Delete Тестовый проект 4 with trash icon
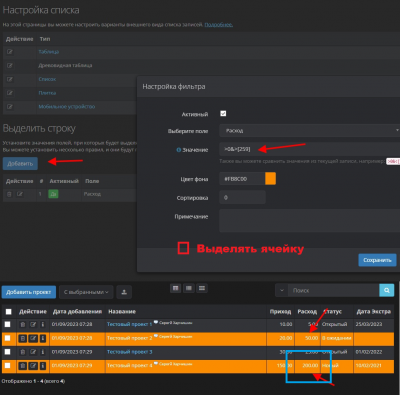This screenshot has width=400, height=395. click(x=22, y=366)
